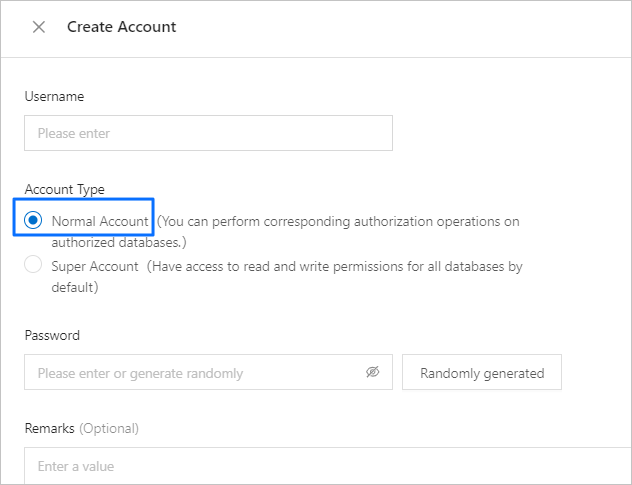Select the Normal Account radio button
The image size is (632, 485).
tap(34, 220)
